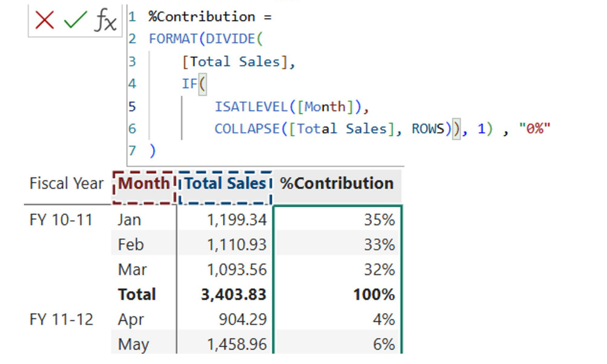
Task: Click [Total Sales] on formula line 3
Action: click(235, 62)
